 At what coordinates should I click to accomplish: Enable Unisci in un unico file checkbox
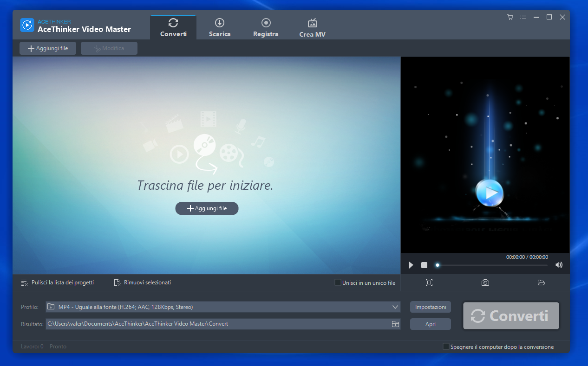pyautogui.click(x=338, y=283)
